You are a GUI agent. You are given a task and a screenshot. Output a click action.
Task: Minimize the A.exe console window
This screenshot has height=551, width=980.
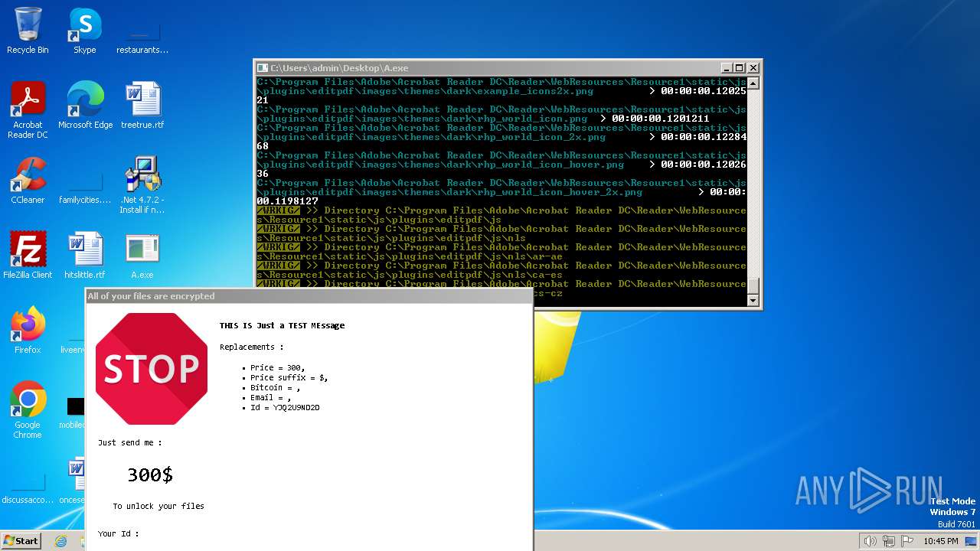coord(726,68)
